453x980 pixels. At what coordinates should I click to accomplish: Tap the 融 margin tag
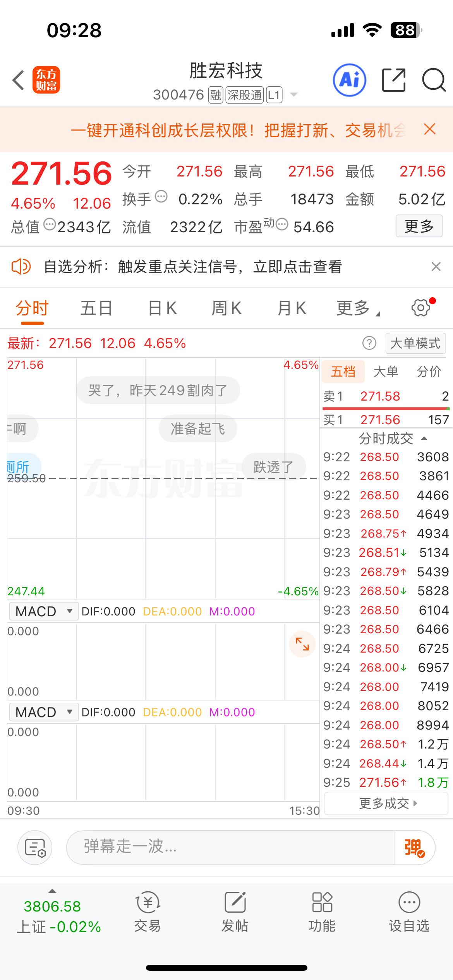point(216,95)
